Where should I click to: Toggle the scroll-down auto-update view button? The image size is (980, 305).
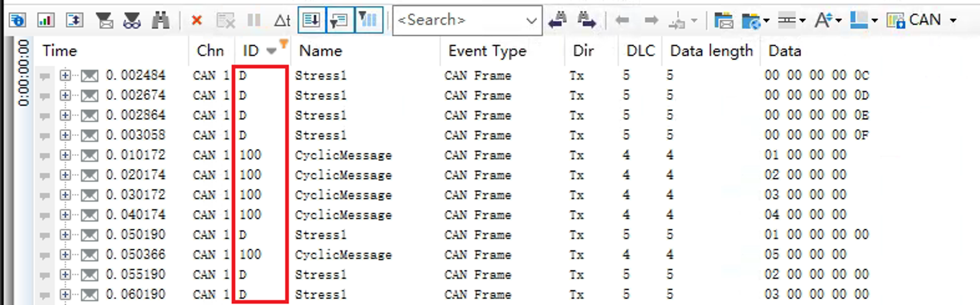[312, 20]
